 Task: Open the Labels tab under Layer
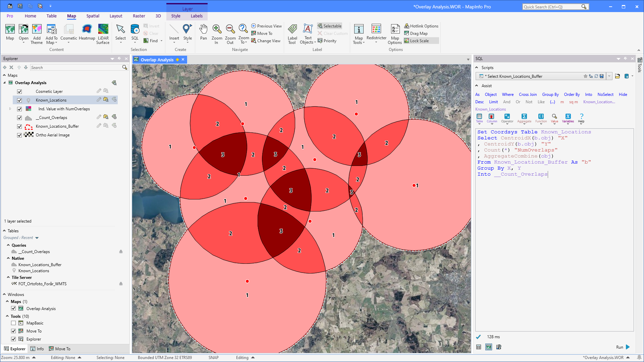[197, 16]
